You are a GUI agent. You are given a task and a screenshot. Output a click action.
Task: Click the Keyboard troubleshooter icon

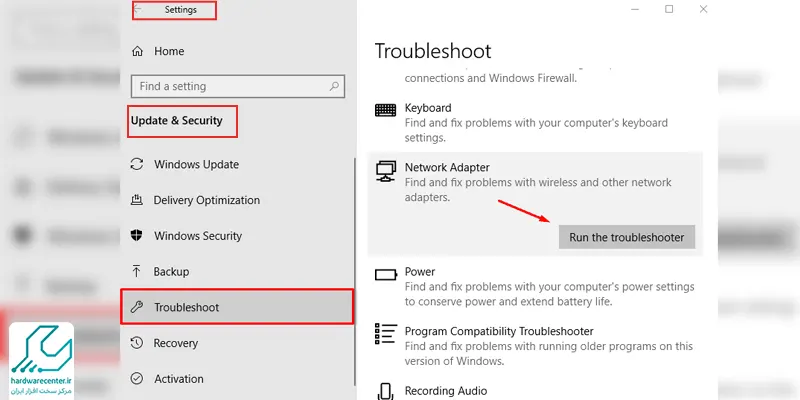tap(385, 110)
